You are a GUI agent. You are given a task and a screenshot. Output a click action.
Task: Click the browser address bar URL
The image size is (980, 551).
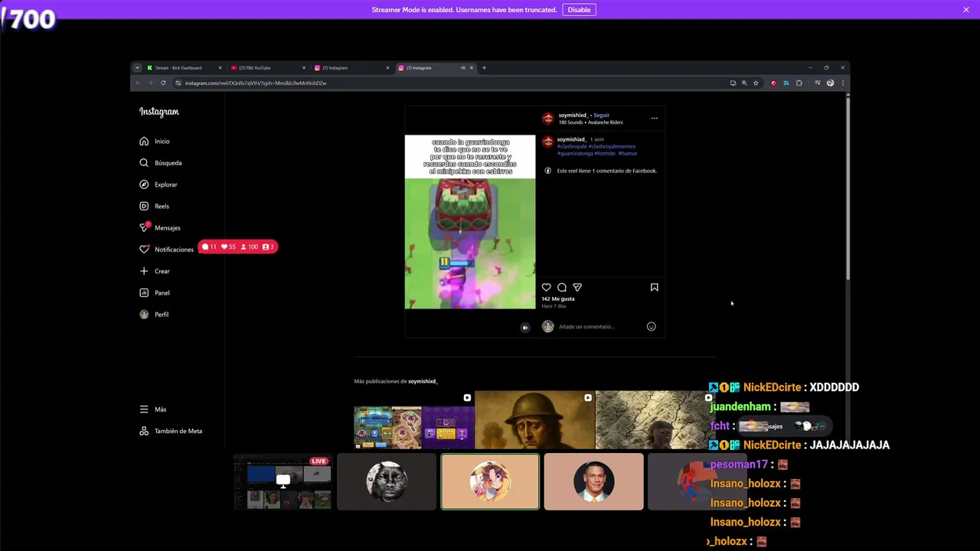coord(256,83)
